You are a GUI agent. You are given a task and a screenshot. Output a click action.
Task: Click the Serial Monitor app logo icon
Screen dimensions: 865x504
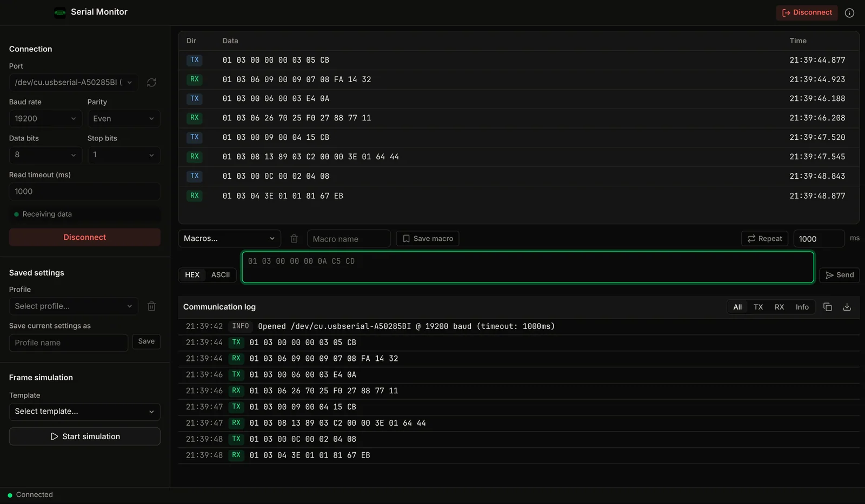[60, 12]
